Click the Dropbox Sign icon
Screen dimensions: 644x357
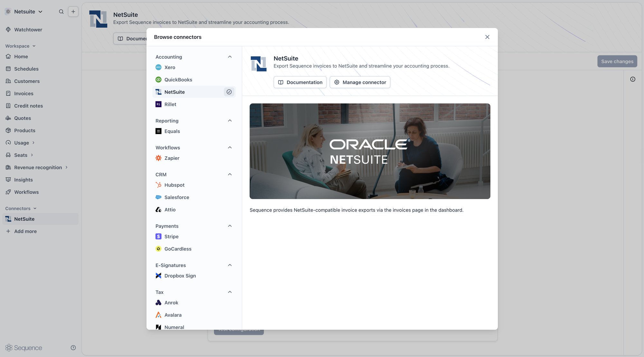coord(158,276)
